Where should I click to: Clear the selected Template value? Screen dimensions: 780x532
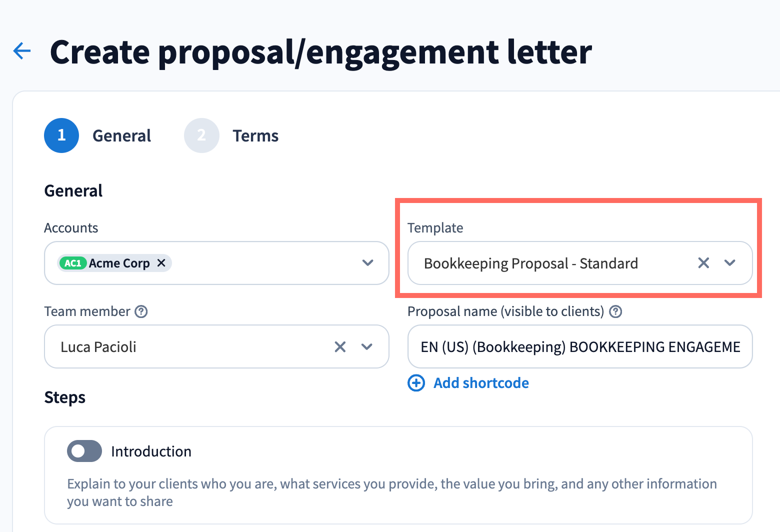click(703, 263)
